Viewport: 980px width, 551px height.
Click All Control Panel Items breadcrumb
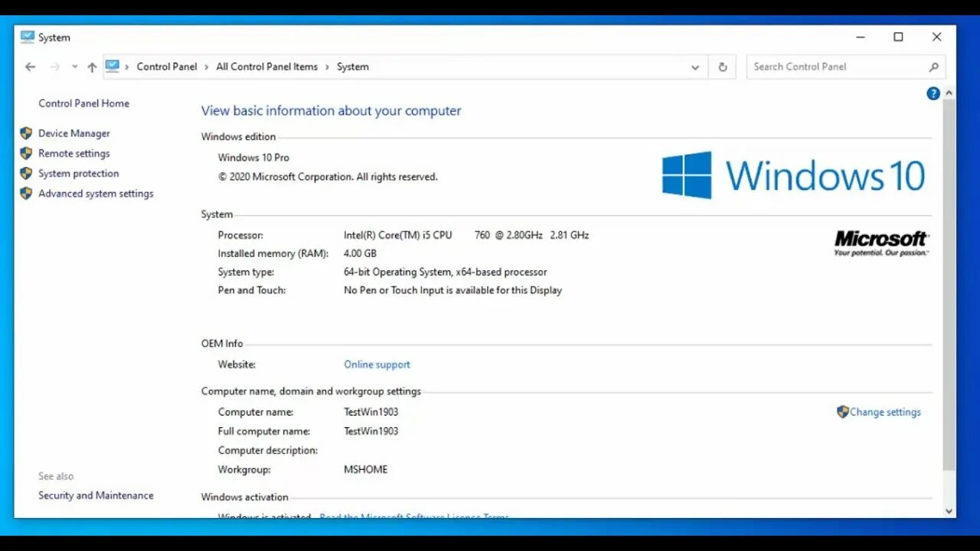point(266,67)
